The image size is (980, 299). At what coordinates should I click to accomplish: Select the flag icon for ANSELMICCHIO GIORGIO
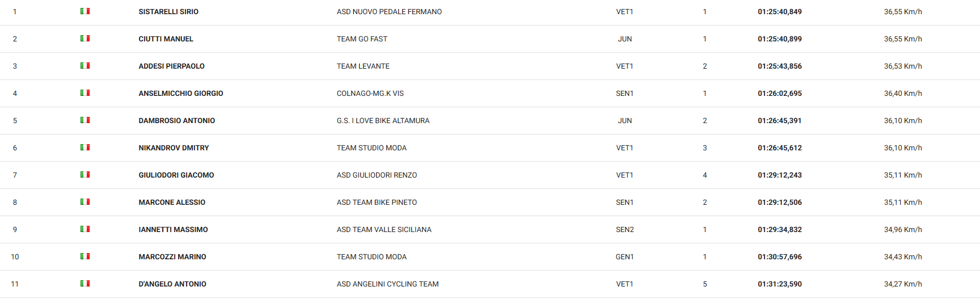[x=85, y=93]
